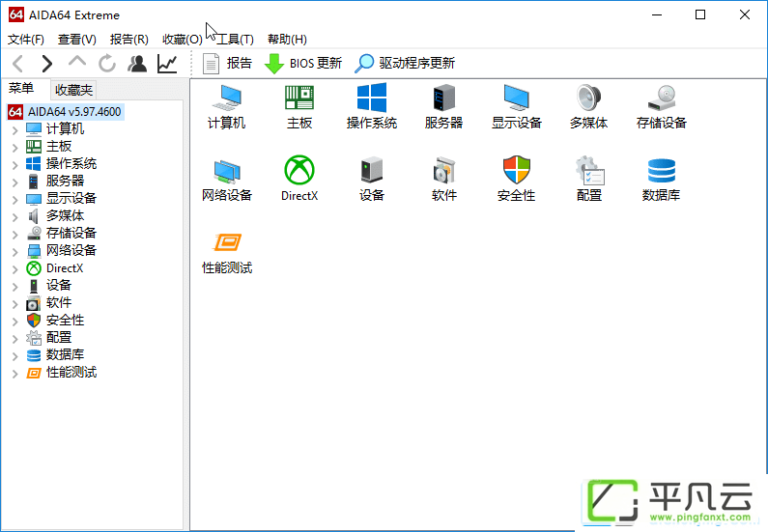Open the 文件(F) menu

pyautogui.click(x=25, y=40)
